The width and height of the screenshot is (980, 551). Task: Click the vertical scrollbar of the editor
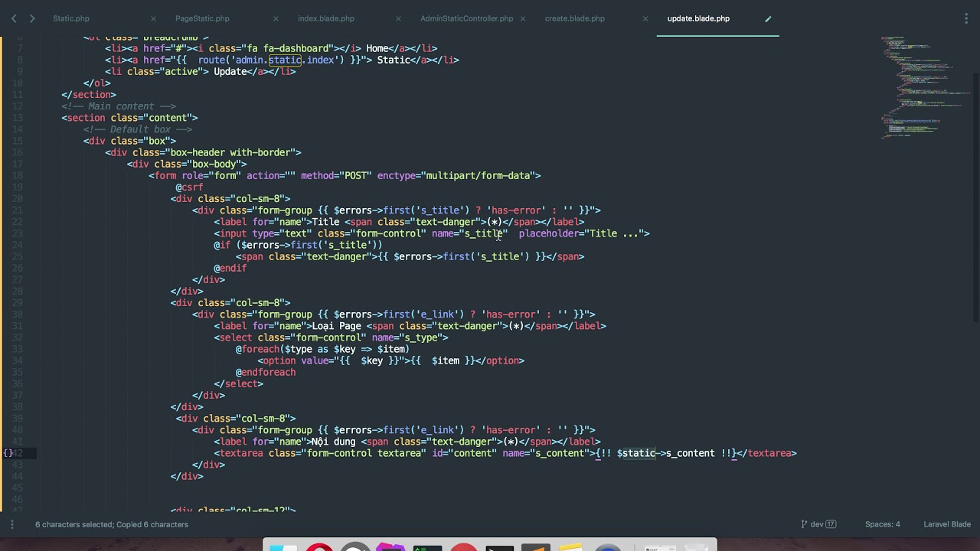pyautogui.click(x=976, y=197)
